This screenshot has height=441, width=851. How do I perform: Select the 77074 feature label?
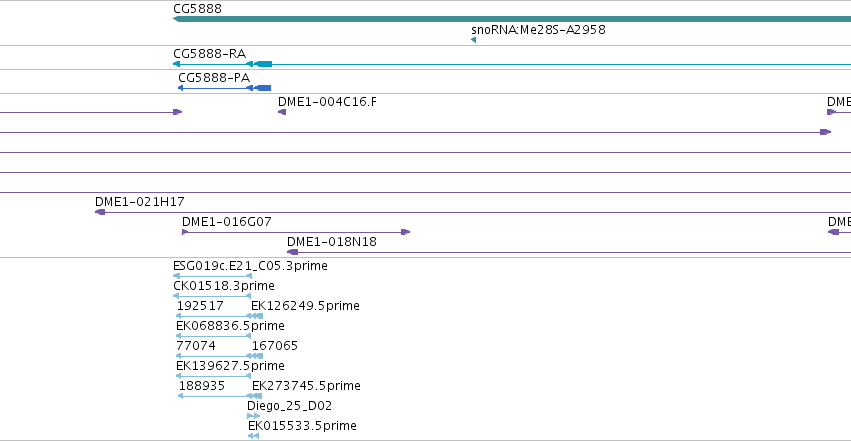click(x=195, y=346)
